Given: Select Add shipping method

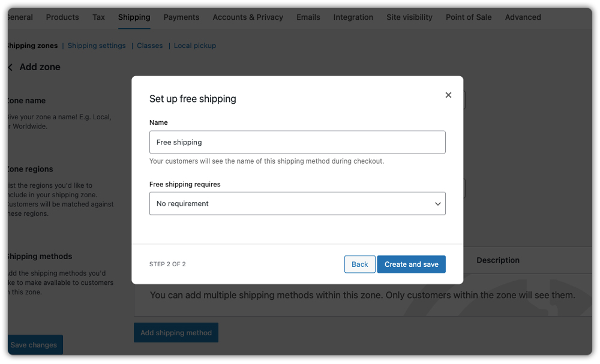Looking at the screenshot, I should 176,332.
